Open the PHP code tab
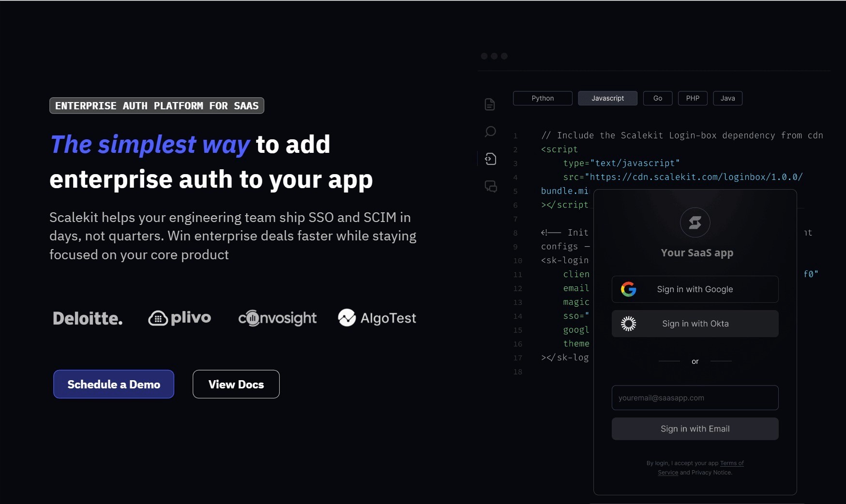The height and width of the screenshot is (504, 846). coord(693,98)
